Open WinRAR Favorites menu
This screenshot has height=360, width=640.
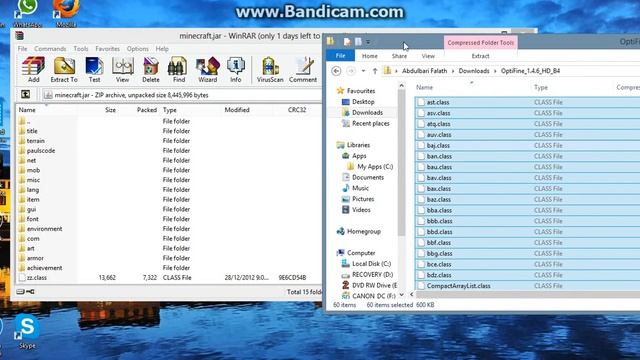(x=107, y=49)
